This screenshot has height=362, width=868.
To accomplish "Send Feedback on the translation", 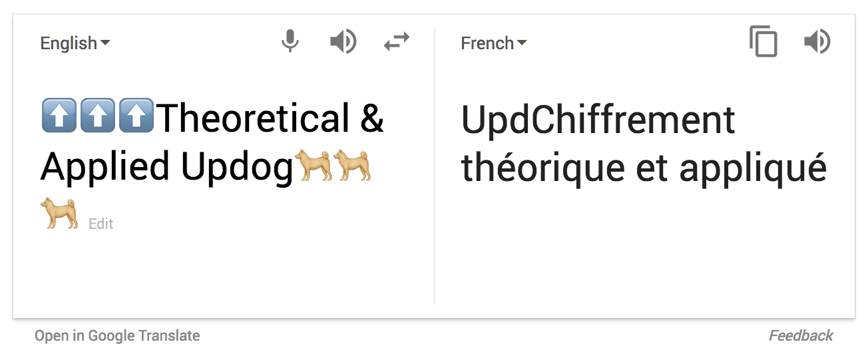I will pos(801,336).
